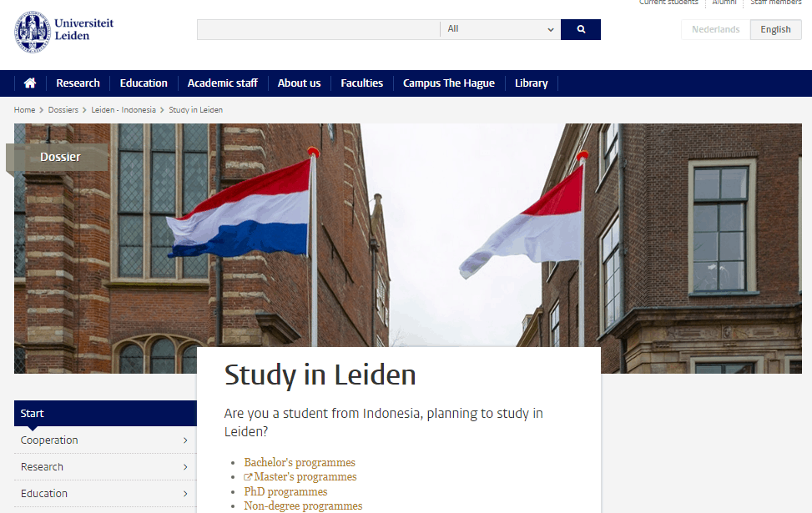812x513 pixels.
Task: Open Research in the side menu
Action: (42, 466)
